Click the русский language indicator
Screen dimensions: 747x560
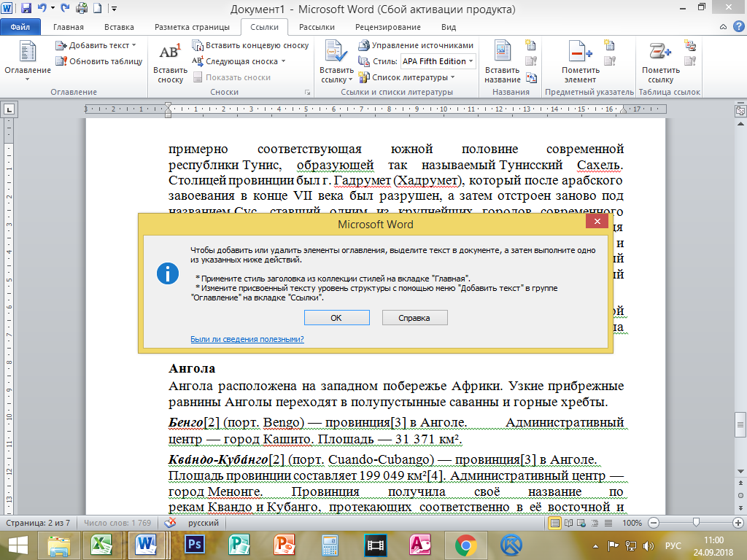click(204, 523)
